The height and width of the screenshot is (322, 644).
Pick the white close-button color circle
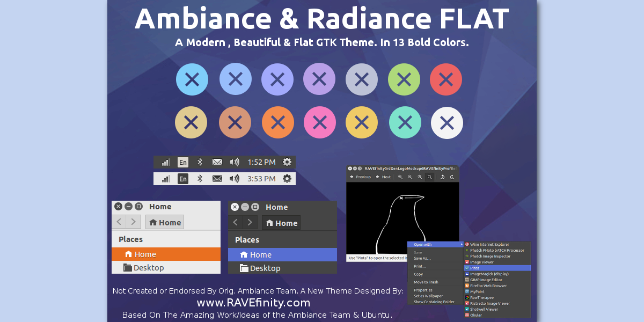pos(447,123)
